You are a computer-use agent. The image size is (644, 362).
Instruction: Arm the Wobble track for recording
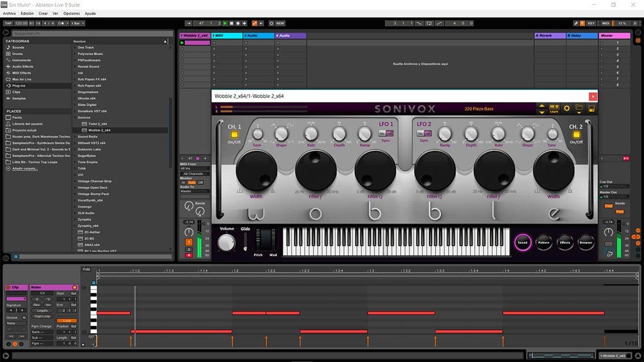coord(189,255)
